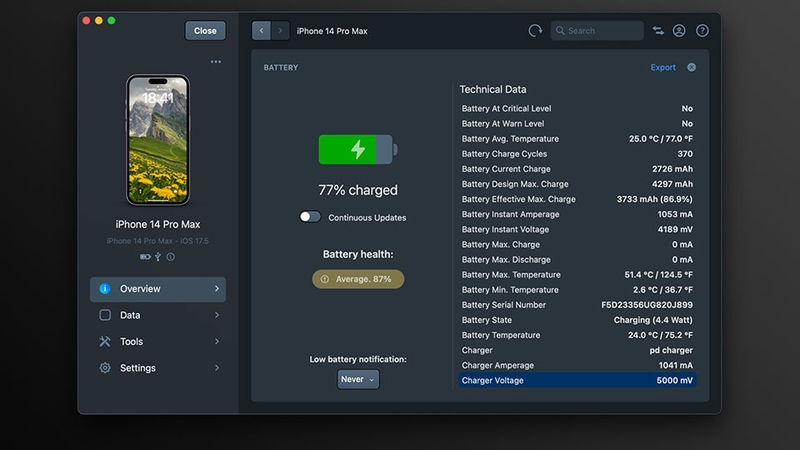This screenshot has width=800, height=450.
Task: Dismiss the Battery panel with the round X icon
Action: pyautogui.click(x=691, y=67)
